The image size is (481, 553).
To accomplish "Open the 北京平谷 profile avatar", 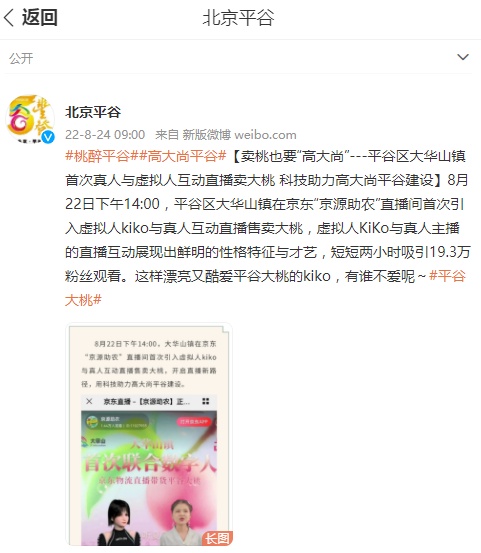I will pos(30,119).
